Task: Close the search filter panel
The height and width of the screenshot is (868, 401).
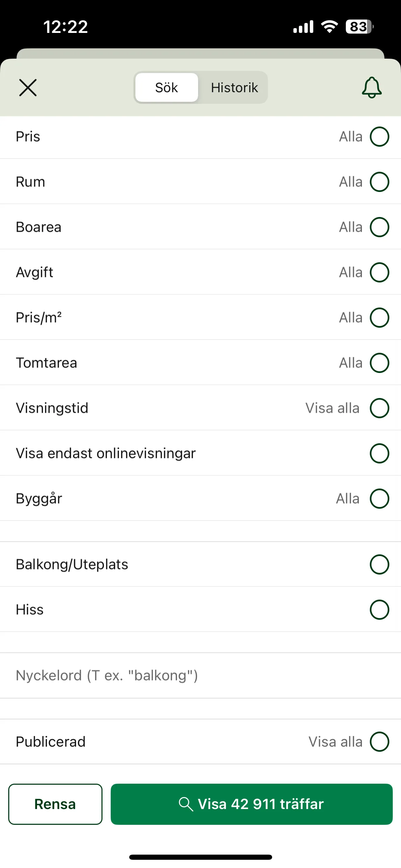Action: [28, 87]
